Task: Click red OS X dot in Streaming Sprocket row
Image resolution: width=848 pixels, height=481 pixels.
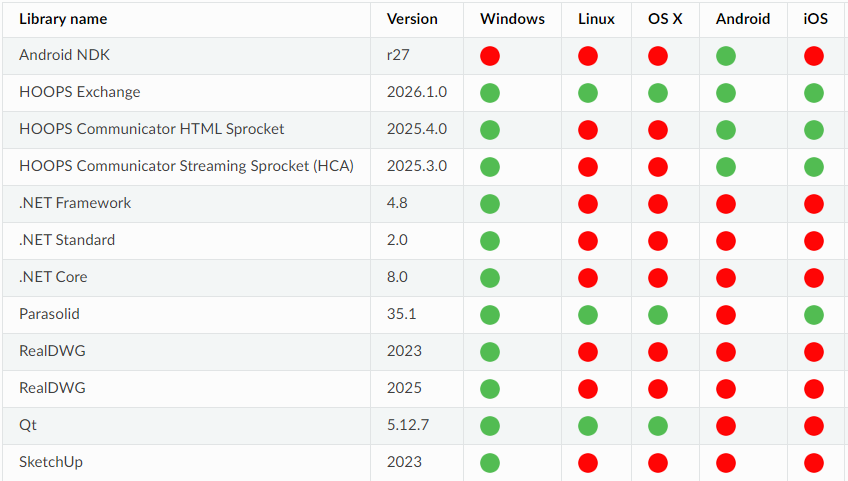Action: [x=658, y=167]
